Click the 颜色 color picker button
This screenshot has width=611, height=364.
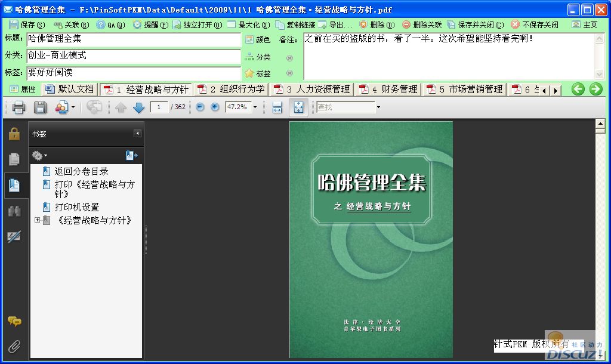tap(257, 39)
